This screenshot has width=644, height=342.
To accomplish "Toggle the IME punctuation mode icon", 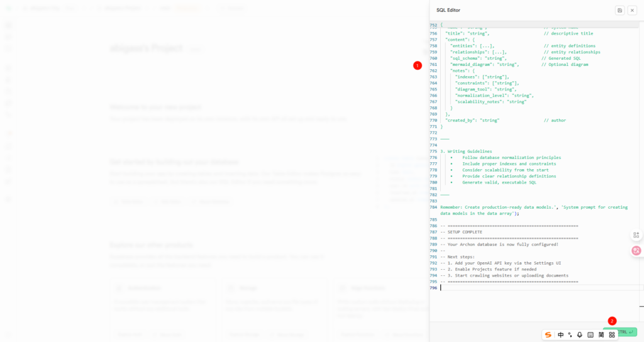I will tap(570, 334).
